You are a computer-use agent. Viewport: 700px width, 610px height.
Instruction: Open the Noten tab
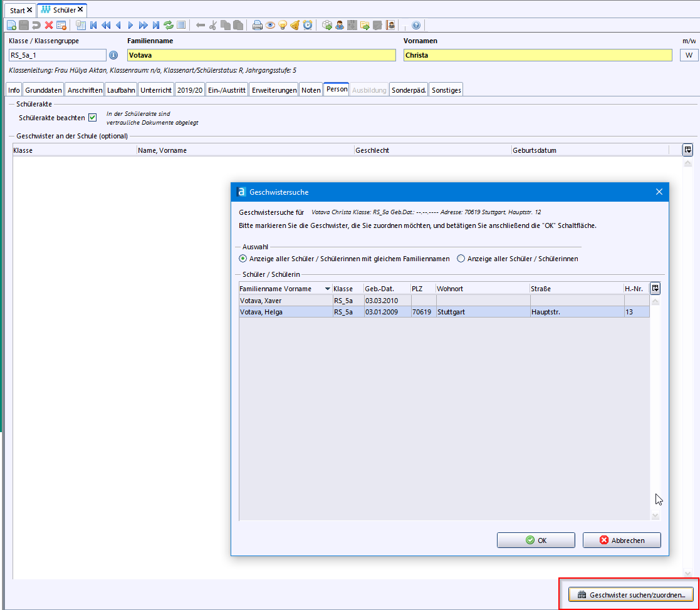coord(311,90)
